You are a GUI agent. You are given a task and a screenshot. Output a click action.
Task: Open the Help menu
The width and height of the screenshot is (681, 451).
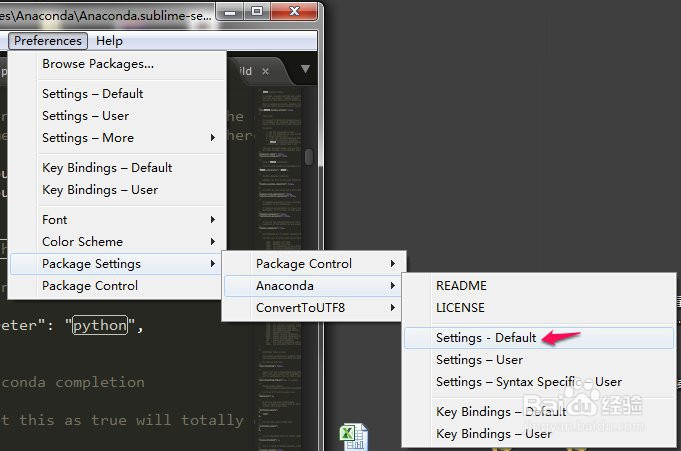point(109,41)
